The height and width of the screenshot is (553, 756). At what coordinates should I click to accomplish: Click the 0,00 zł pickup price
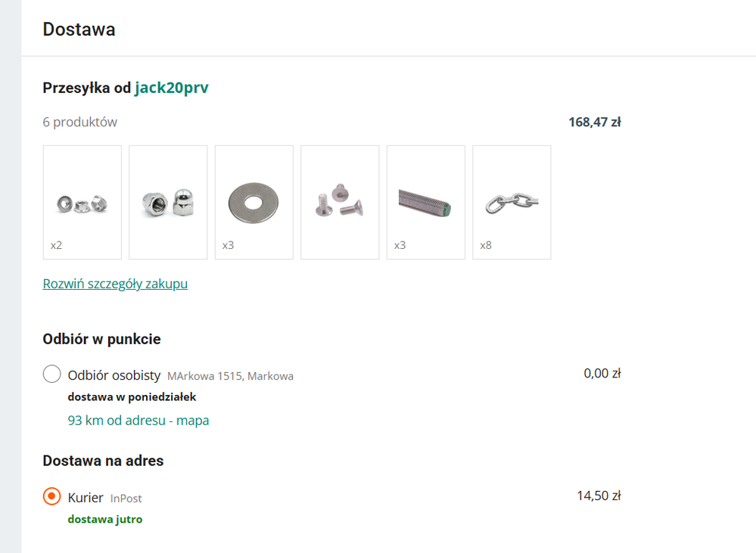(602, 373)
